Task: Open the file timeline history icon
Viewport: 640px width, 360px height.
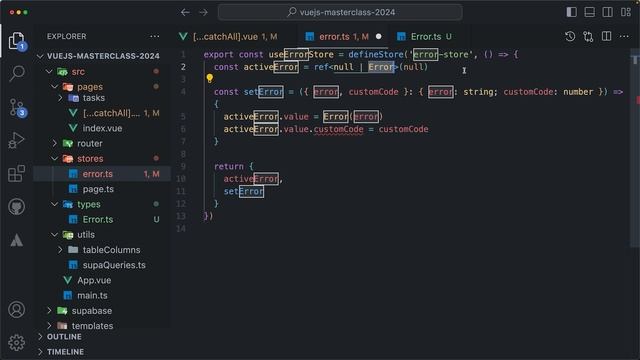Action: tap(570, 36)
